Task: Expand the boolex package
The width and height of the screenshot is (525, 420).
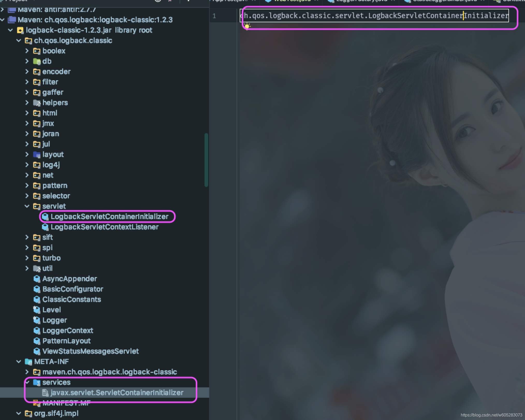Action: click(x=27, y=51)
